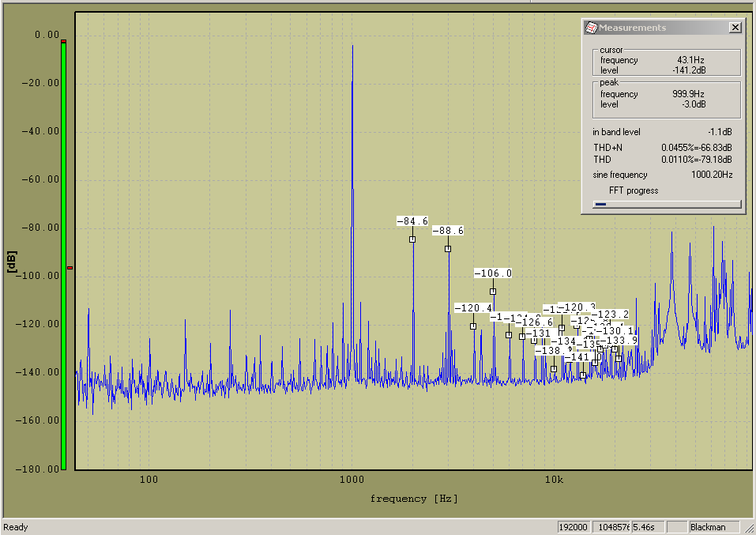The image size is (756, 535).
Task: Click the Blackman window field in status bar
Action: [x=714, y=527]
